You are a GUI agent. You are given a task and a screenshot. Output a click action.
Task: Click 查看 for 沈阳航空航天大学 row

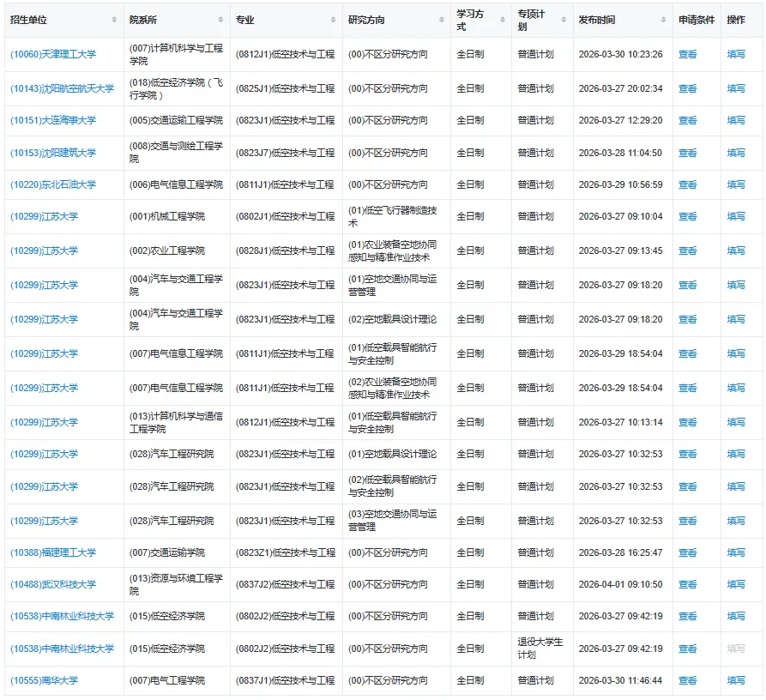pos(687,88)
